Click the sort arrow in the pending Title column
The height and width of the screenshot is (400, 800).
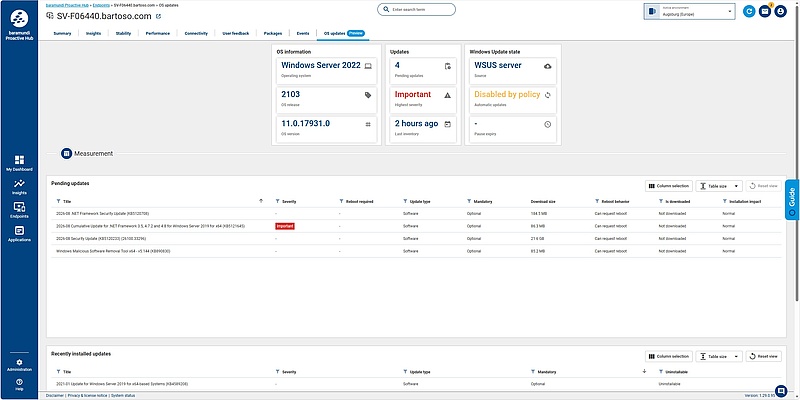[261, 201]
